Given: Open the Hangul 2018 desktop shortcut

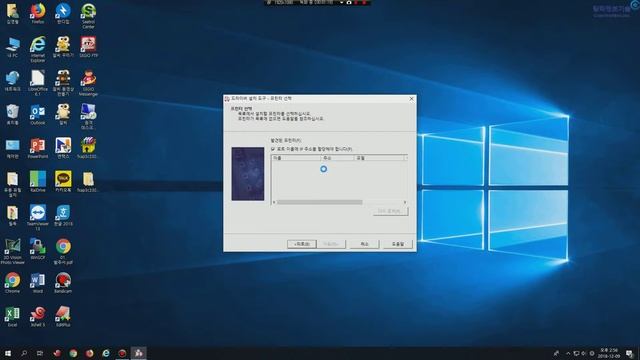Looking at the screenshot, I should pos(63,216).
